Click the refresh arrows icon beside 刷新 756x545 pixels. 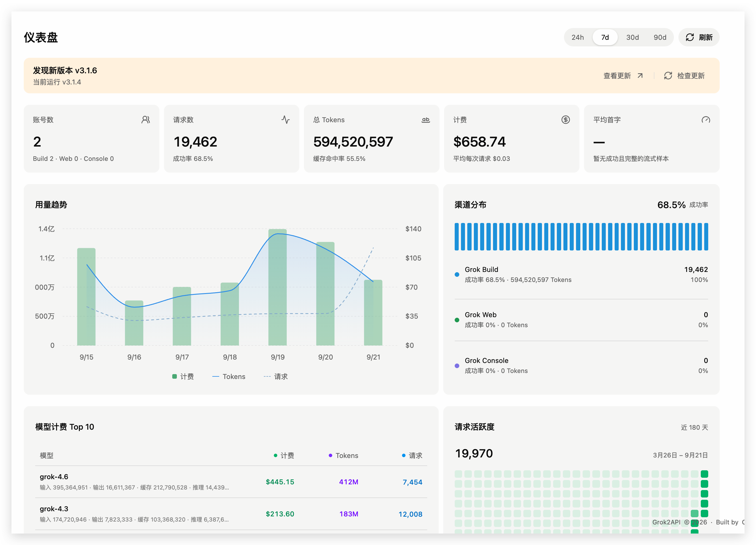[x=690, y=37]
